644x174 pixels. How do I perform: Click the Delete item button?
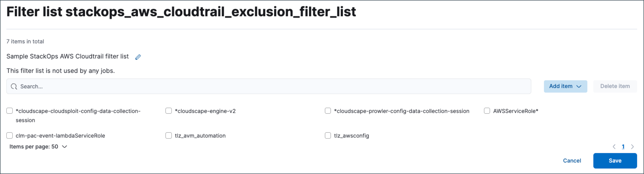pos(615,86)
